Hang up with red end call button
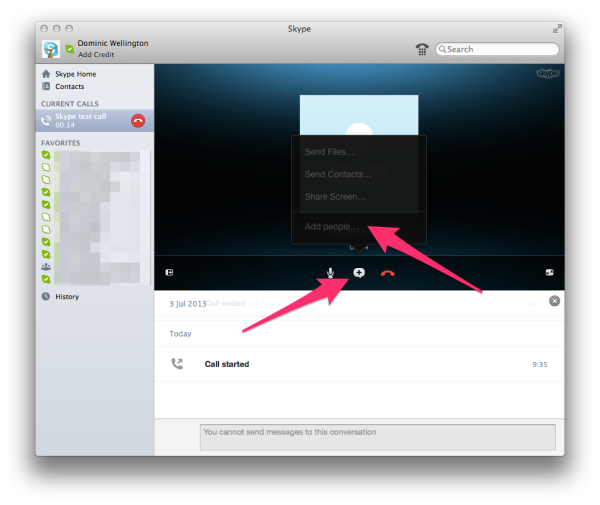Viewport: 600px width, 505px height. tap(388, 273)
